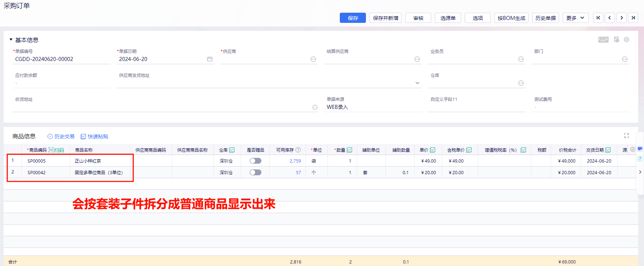Toggle 是否赠品 for SP00042 row

255,172
